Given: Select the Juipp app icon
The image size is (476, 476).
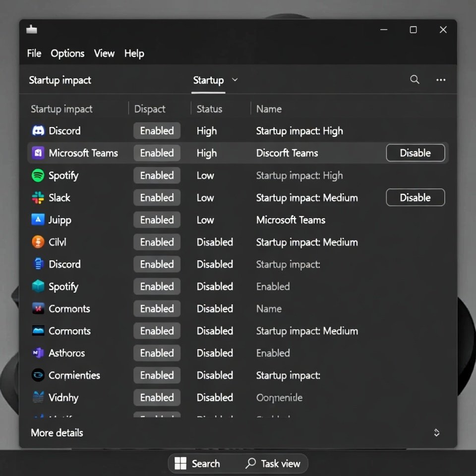Looking at the screenshot, I should tap(38, 220).
